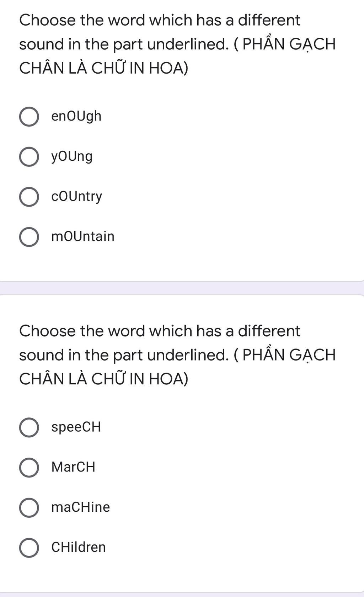Select the CHildren radio option

pos(29,548)
